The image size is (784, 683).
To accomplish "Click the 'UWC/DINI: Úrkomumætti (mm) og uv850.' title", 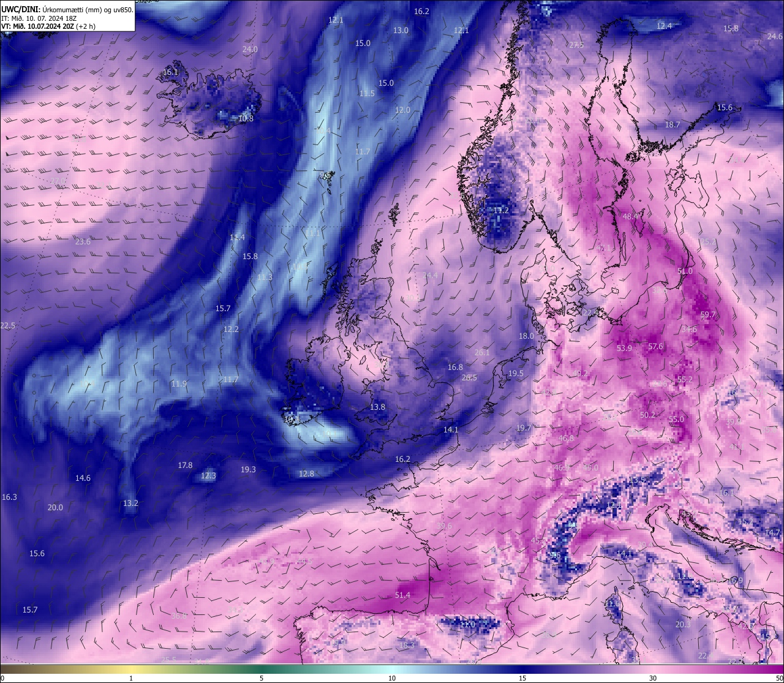I will tap(67, 9).
